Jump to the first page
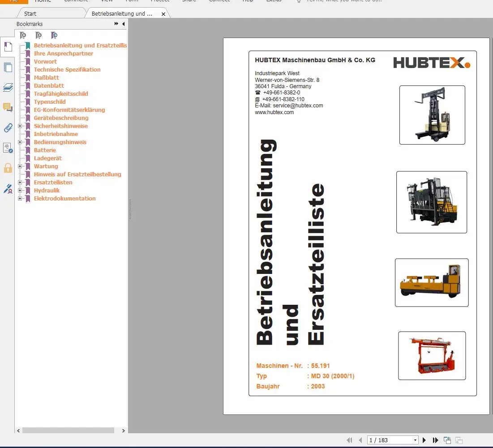 (x=350, y=440)
